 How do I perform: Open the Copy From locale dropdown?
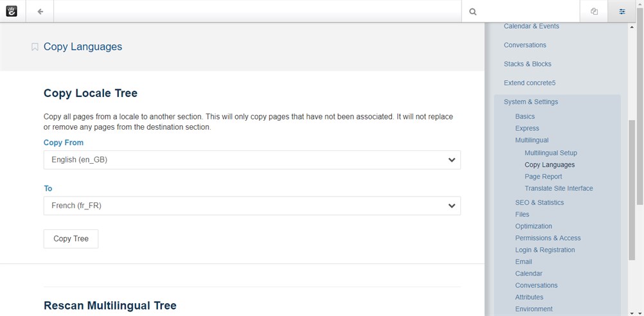(252, 160)
